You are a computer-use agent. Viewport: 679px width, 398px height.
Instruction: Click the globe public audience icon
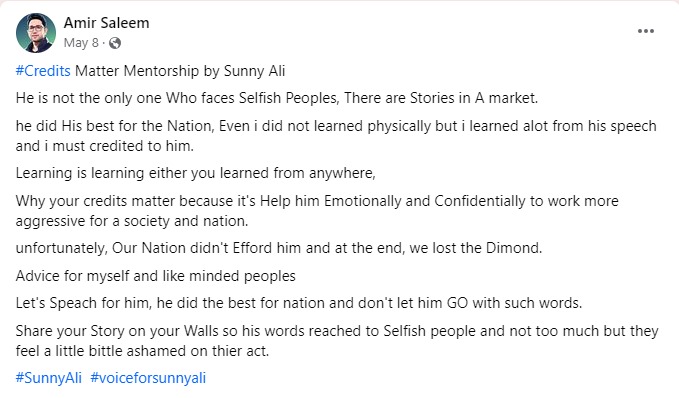(115, 43)
